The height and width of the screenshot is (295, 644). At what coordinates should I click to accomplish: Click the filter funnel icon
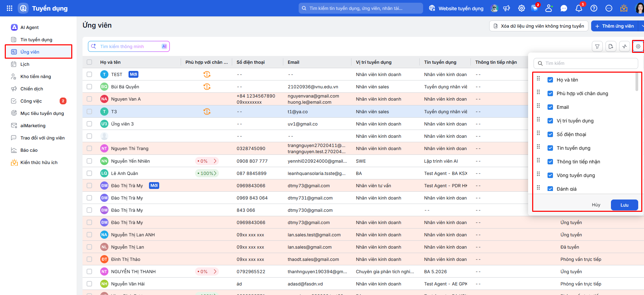(597, 46)
